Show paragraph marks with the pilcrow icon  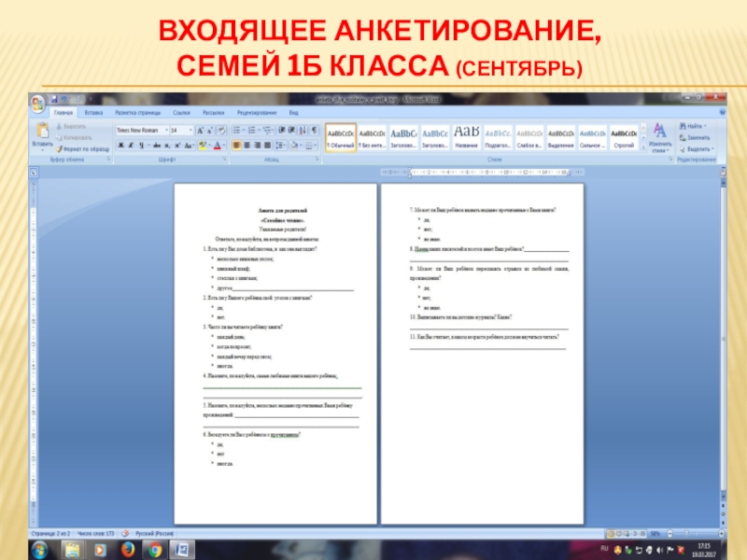(x=315, y=131)
